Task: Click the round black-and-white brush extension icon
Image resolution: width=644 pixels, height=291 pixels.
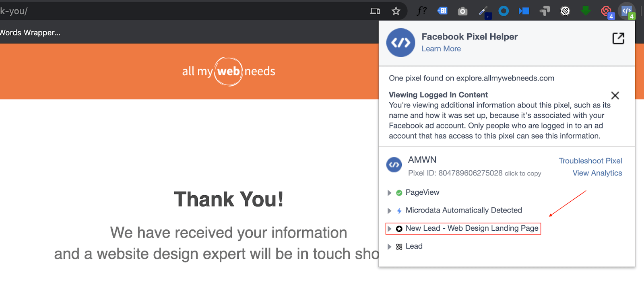Action: [565, 11]
